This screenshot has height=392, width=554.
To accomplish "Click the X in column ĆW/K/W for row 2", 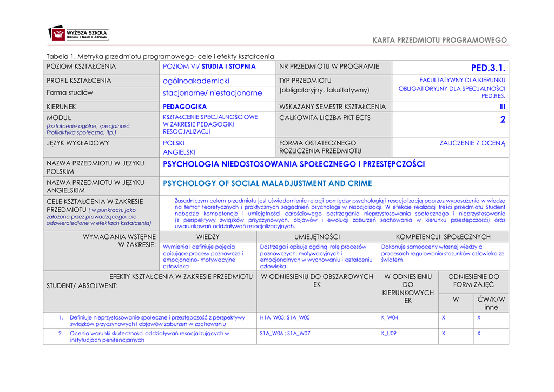I will click(x=478, y=334).
